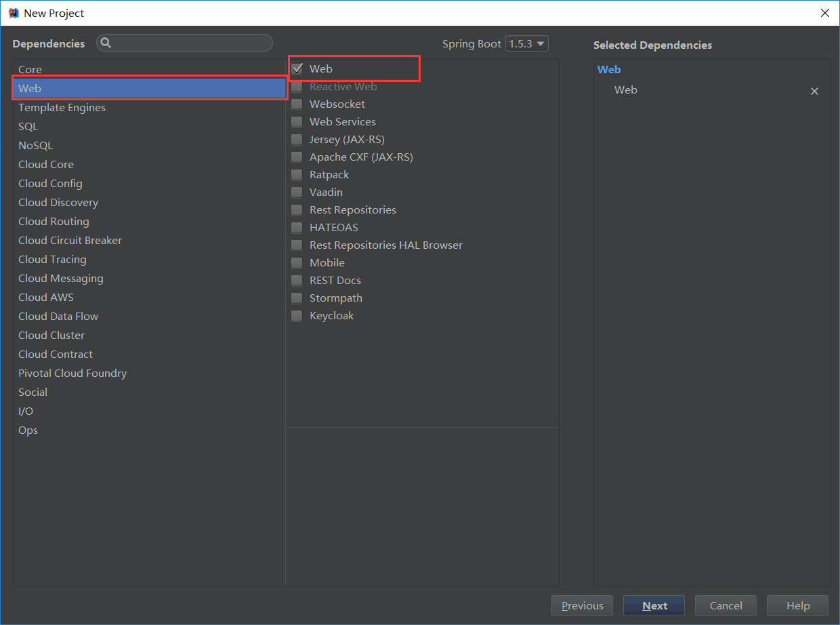Check the Apache CXF (JAX-RS) checkbox
The image size is (840, 625).
coord(297,157)
